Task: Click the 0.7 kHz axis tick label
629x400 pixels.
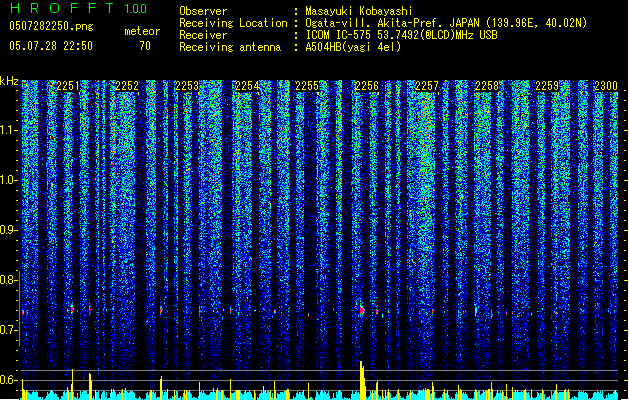Action: tap(8, 330)
